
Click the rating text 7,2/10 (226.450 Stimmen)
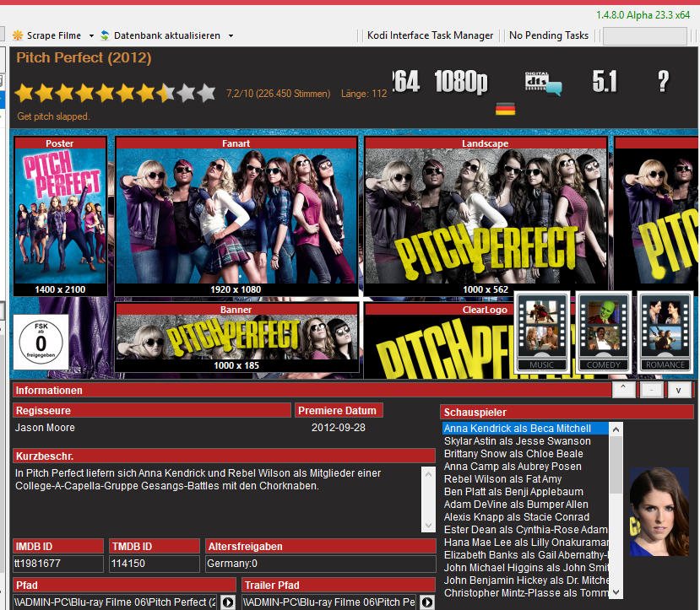(x=279, y=94)
